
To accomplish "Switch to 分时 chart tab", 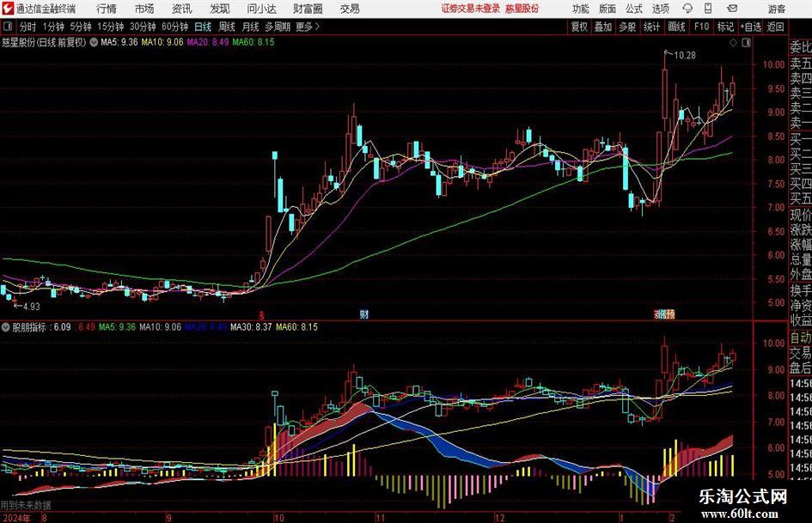I will (x=27, y=27).
